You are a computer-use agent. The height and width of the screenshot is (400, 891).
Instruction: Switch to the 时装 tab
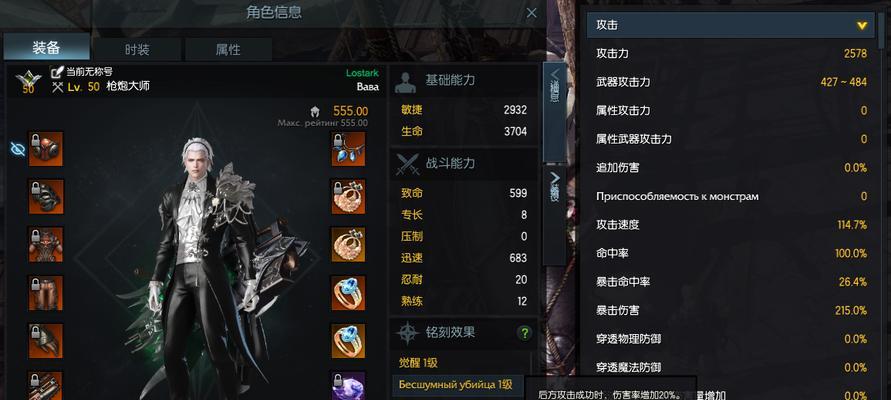[x=137, y=49]
